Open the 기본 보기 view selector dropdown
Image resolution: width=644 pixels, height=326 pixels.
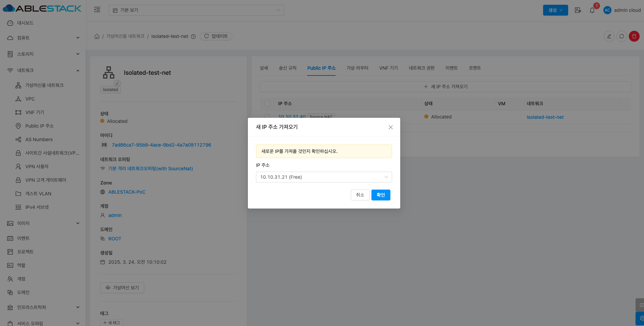pos(196,10)
